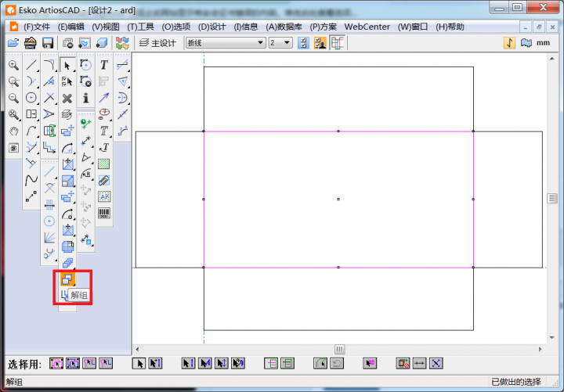Image resolution: width=564 pixels, height=392 pixels.
Task: Select the arrow Select tool
Action: 67,65
